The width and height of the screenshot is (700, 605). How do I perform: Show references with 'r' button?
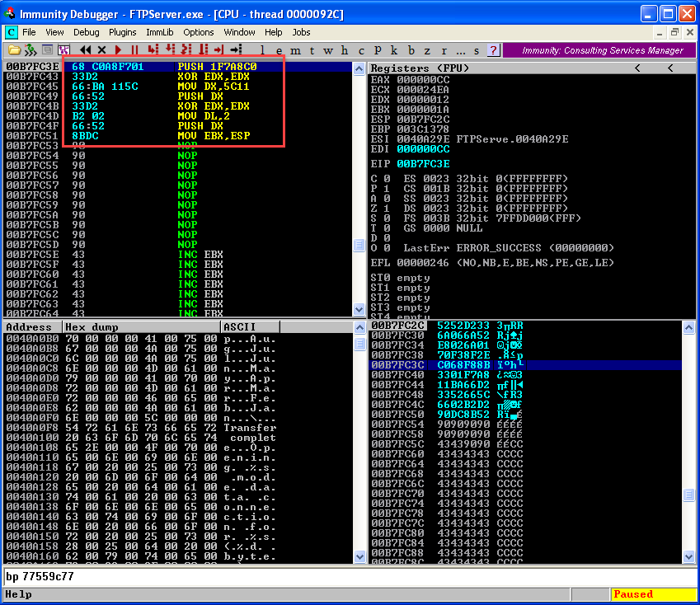click(x=444, y=50)
